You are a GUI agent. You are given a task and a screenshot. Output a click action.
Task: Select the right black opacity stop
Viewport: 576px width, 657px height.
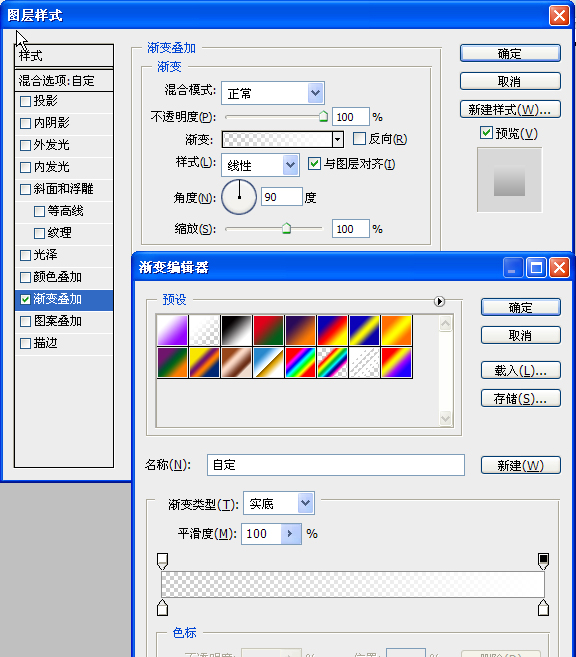click(x=543, y=561)
